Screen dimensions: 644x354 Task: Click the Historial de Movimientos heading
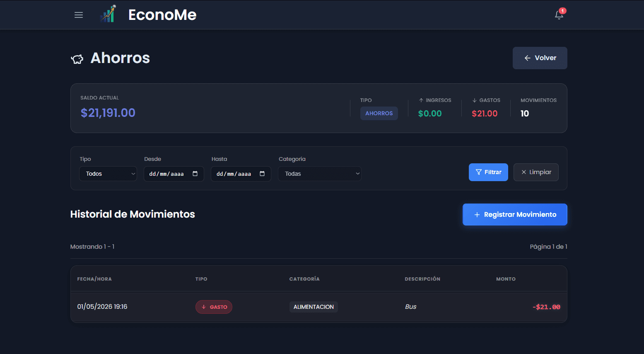(x=133, y=214)
